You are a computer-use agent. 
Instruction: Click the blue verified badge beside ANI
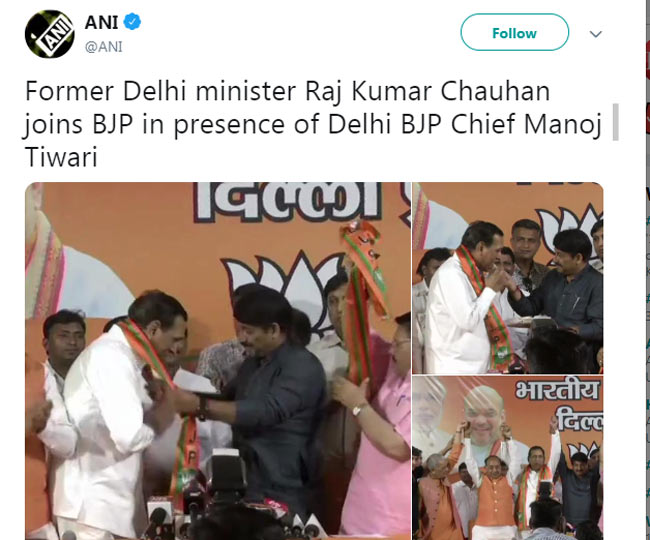click(133, 22)
